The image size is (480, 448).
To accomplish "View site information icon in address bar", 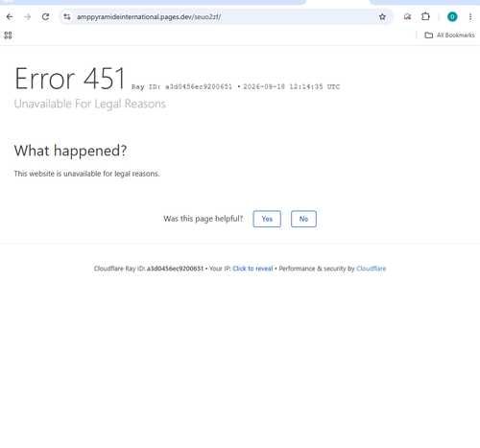I will 67,16.
